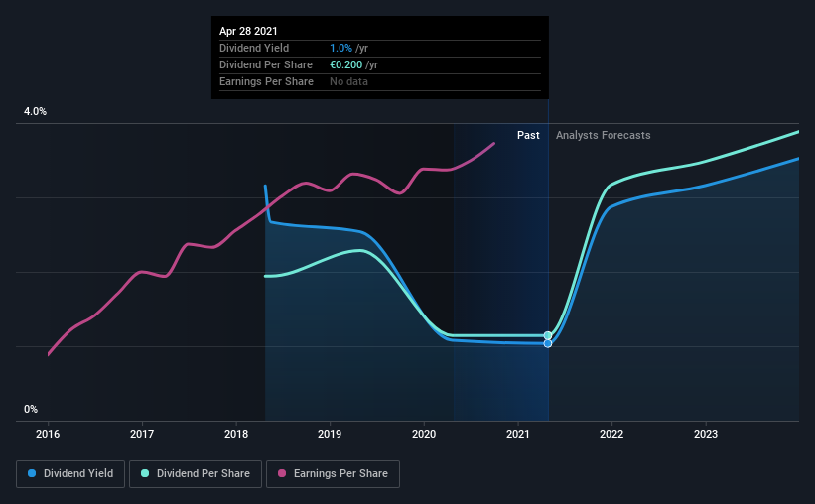Select the 2016 x-axis label
815x504 pixels.
[48, 434]
